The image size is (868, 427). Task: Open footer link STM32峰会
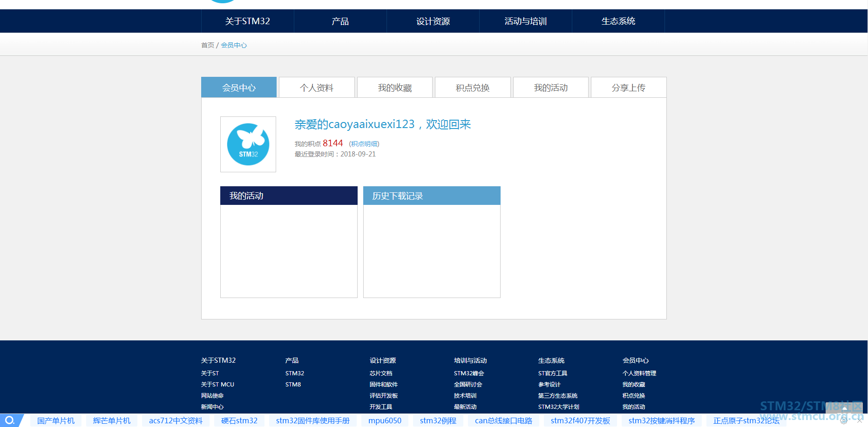tap(469, 373)
